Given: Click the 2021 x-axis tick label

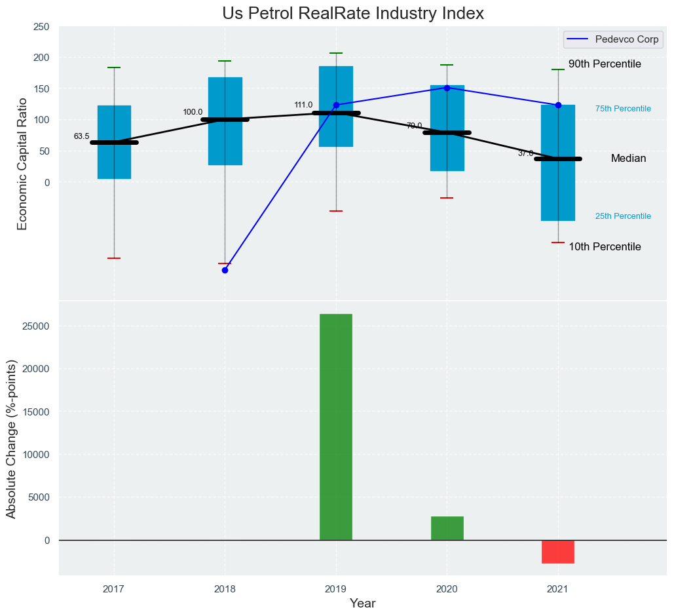Looking at the screenshot, I should click(558, 588).
